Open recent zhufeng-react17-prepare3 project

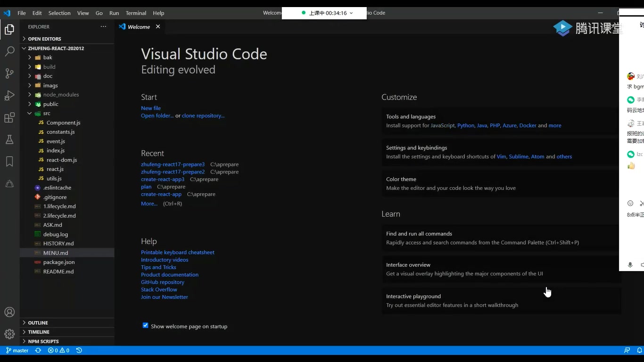(x=173, y=165)
